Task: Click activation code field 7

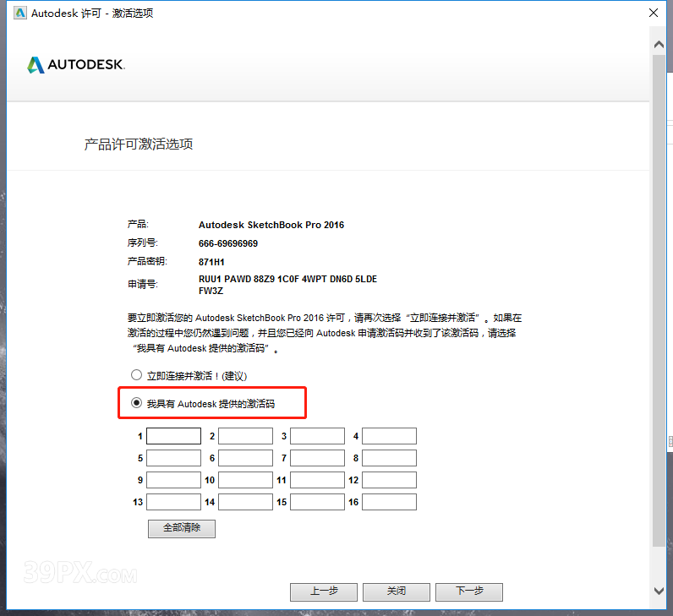Action: [317, 458]
